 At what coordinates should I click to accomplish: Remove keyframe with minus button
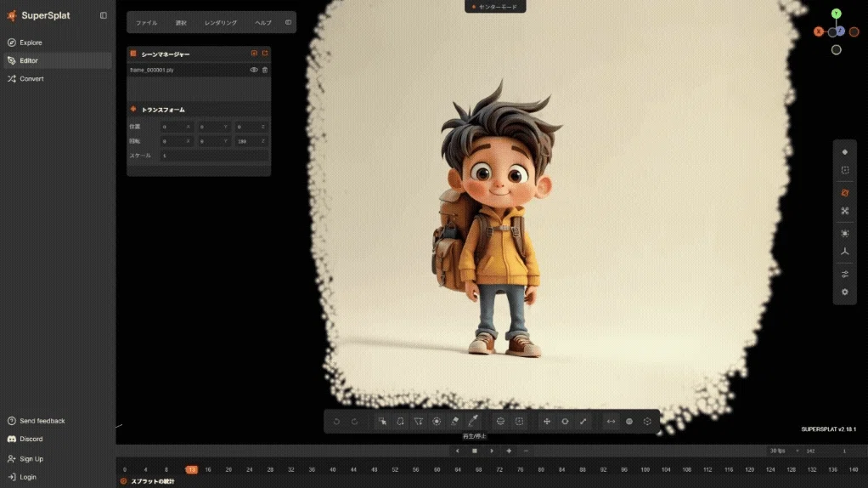click(526, 451)
